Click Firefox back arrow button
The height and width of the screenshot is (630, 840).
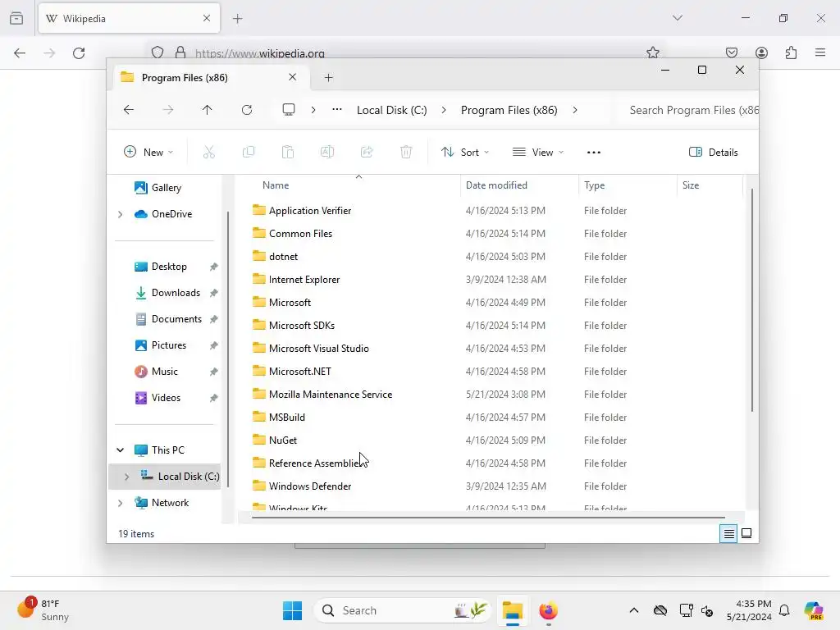[20, 53]
